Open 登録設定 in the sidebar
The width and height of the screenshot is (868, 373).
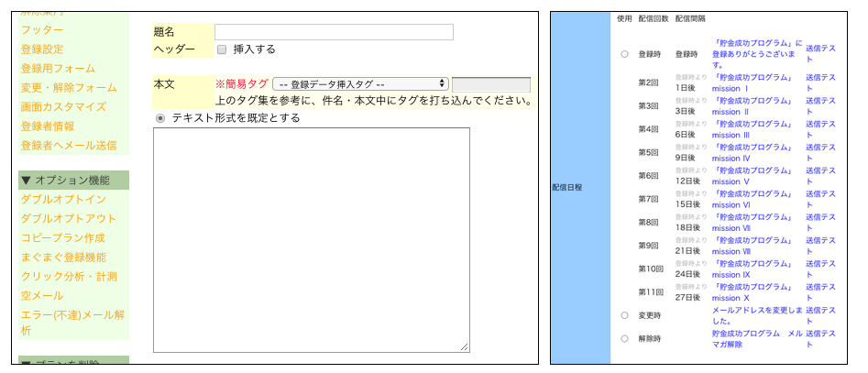[42, 49]
